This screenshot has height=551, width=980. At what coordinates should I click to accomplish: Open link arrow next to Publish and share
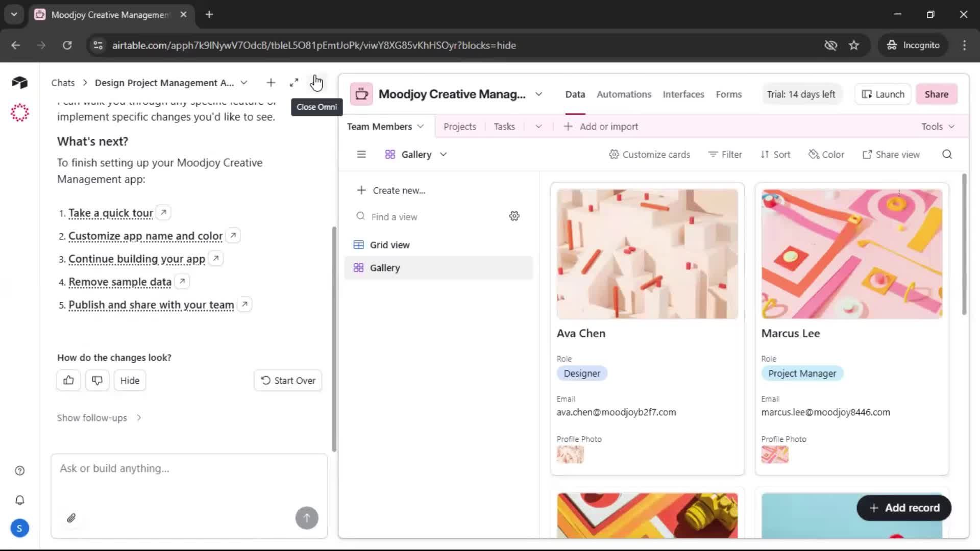[245, 304]
